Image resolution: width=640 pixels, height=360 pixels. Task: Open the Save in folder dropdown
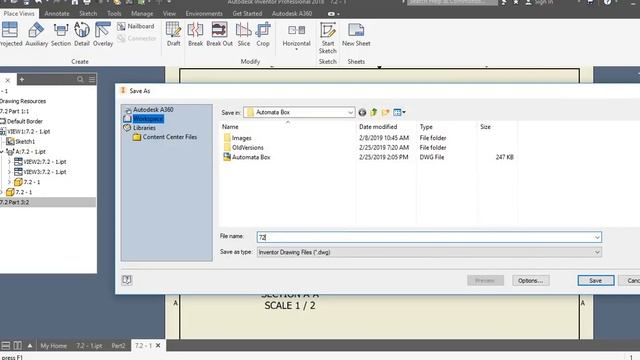click(x=350, y=112)
